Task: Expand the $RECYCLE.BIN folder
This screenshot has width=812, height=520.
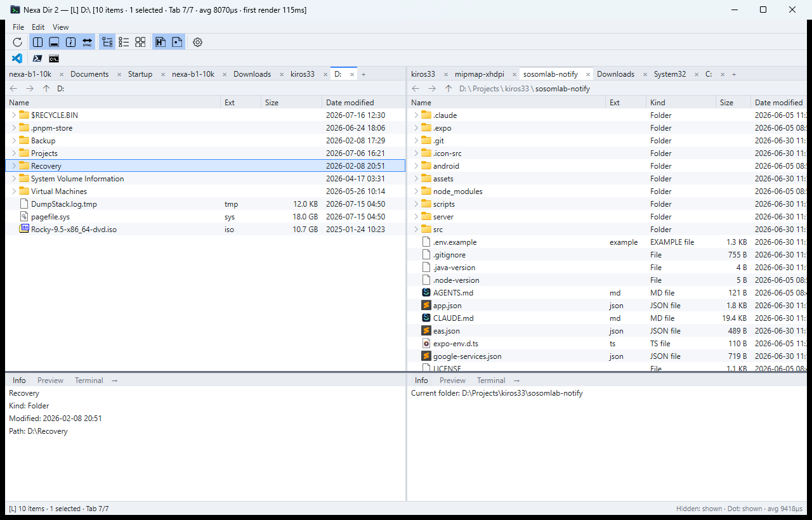Action: point(13,115)
